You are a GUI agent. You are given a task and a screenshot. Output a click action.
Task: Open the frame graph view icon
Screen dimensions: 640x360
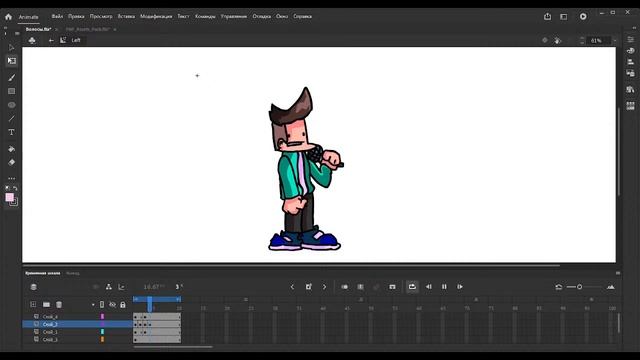click(121, 287)
